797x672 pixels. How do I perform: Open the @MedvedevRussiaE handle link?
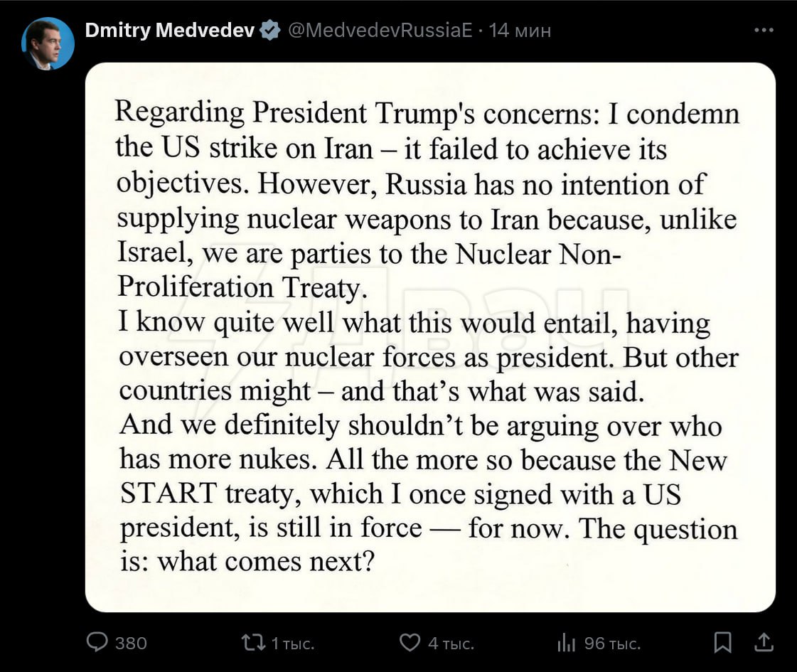pyautogui.click(x=380, y=31)
